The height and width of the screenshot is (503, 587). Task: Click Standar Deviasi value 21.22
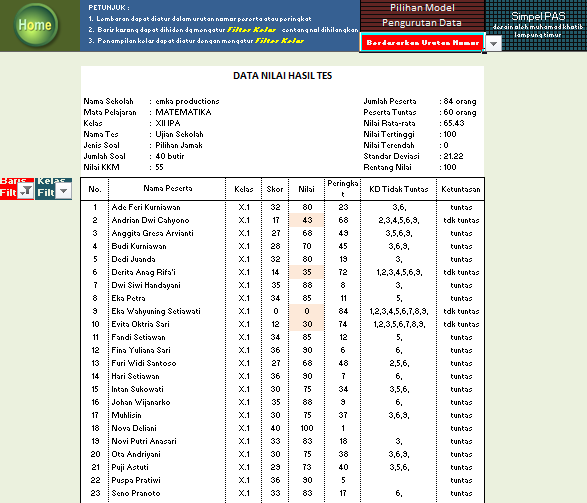coord(453,156)
